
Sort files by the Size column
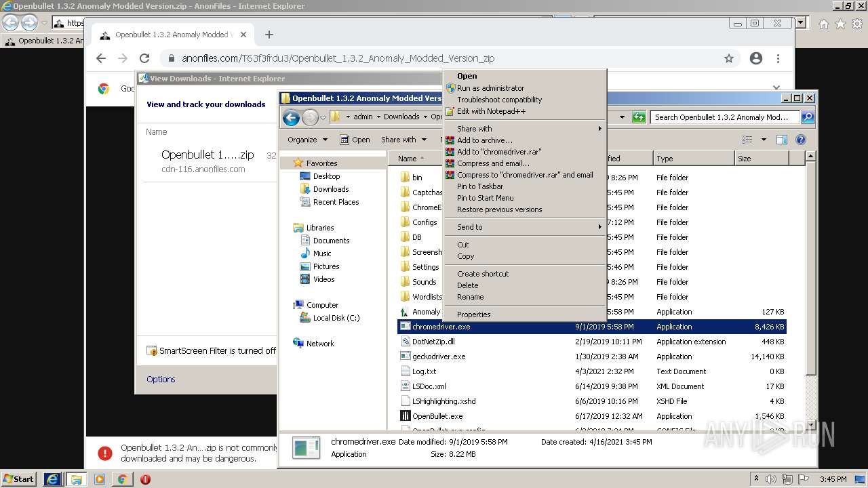click(762, 159)
